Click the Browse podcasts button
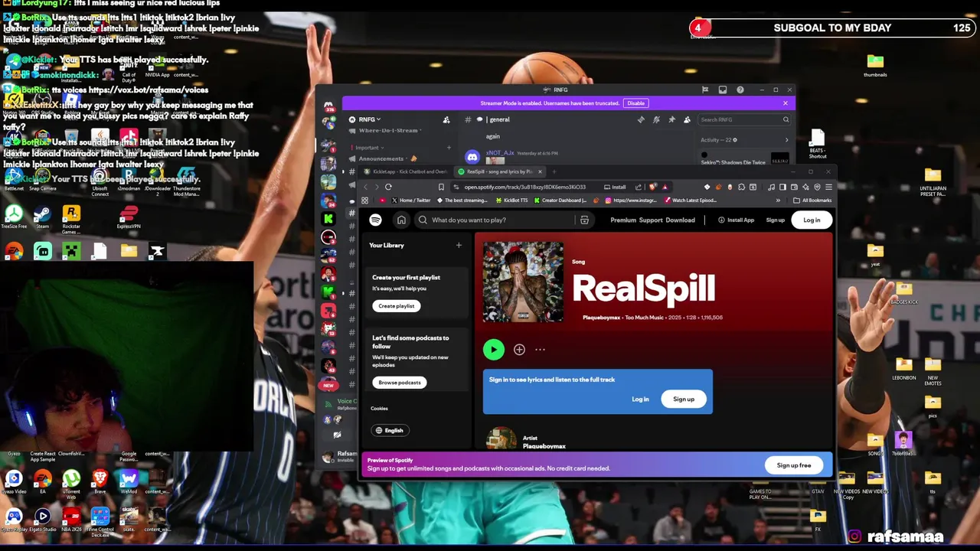Viewport: 980px width, 551px height. coord(399,383)
